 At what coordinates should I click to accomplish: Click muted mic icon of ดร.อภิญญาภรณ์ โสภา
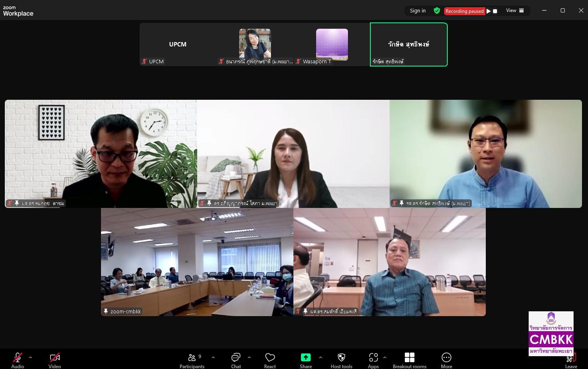tap(202, 203)
